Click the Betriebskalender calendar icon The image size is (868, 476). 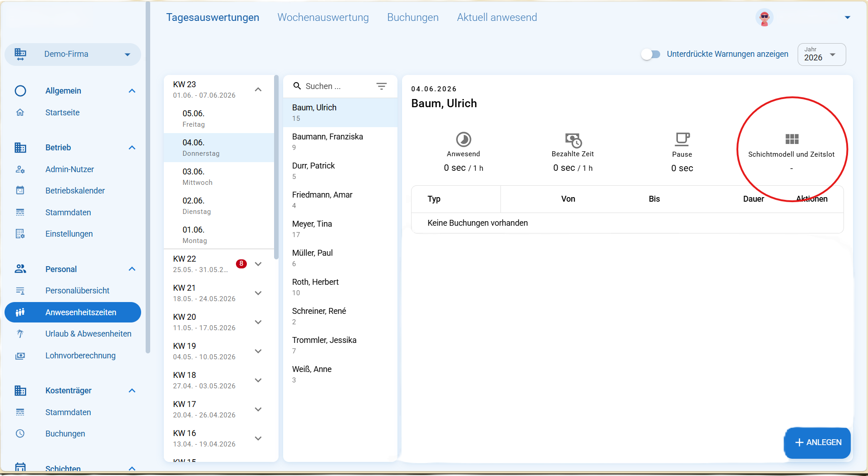click(20, 190)
